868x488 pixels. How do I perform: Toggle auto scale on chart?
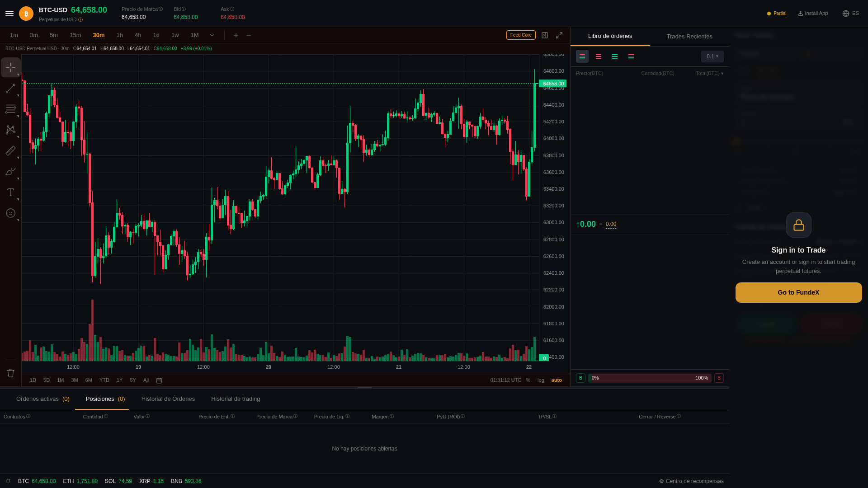[557, 380]
